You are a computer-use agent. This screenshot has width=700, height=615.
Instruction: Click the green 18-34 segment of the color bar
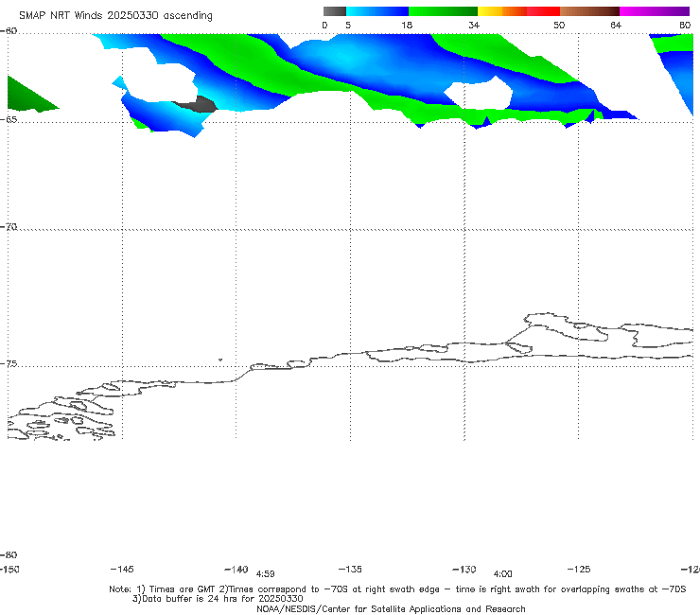click(x=443, y=11)
